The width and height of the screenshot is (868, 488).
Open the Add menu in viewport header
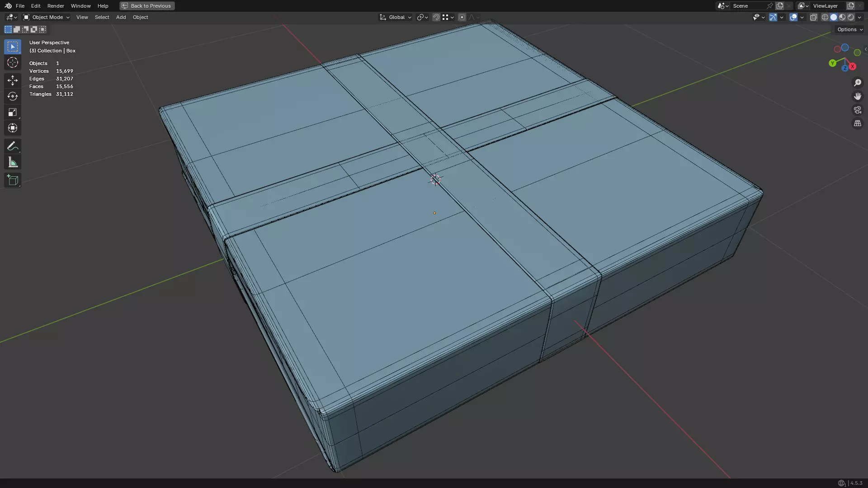click(x=121, y=17)
